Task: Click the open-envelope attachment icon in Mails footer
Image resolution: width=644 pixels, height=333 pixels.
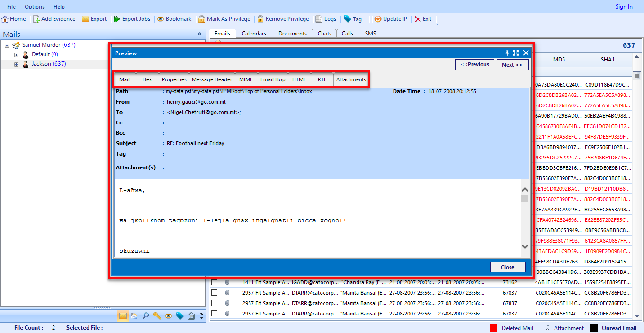Action: (134, 316)
